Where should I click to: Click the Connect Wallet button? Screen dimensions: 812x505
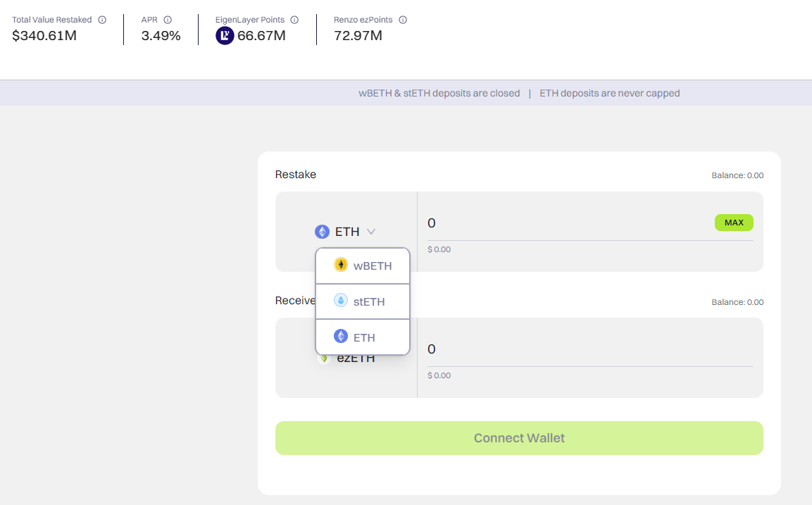click(x=519, y=438)
